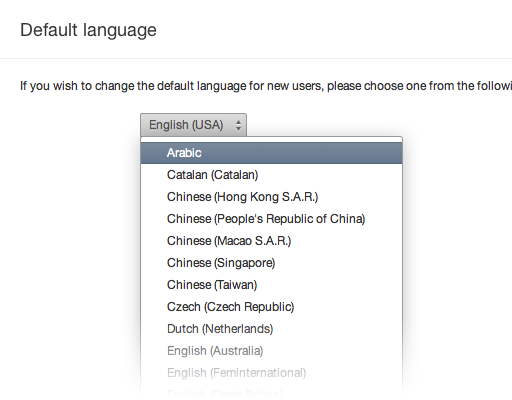Choose Catalan (Catalan) as default language

pyautogui.click(x=271, y=175)
